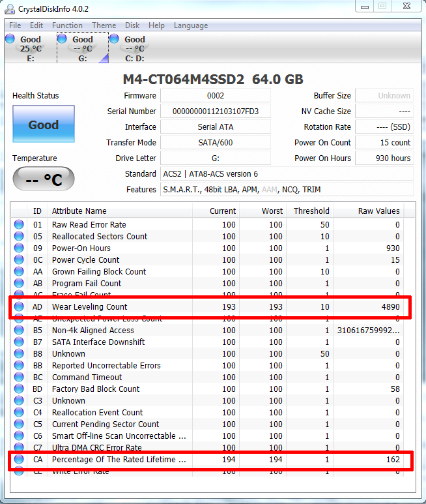Click status icon for Reallocation Event Count

tap(19, 412)
